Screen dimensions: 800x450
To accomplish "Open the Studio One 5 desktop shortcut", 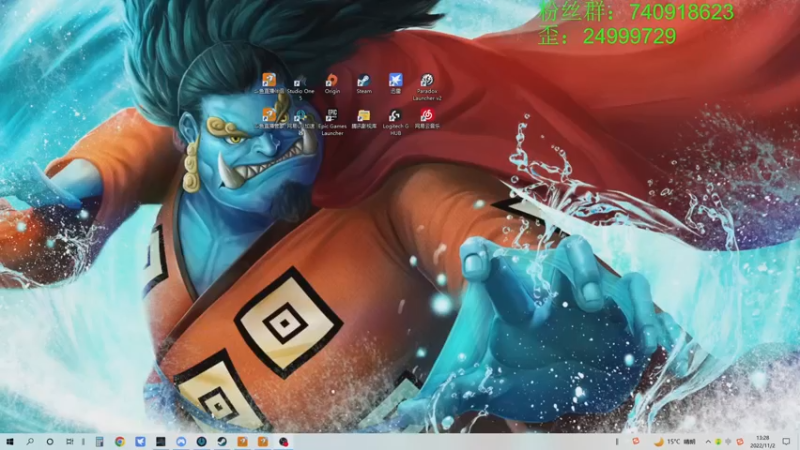I will pos(301,85).
